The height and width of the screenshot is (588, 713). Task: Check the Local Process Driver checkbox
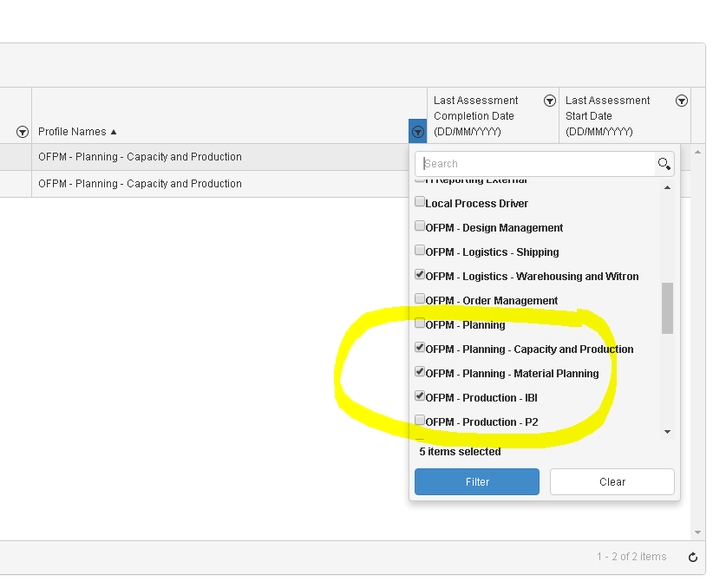(420, 201)
